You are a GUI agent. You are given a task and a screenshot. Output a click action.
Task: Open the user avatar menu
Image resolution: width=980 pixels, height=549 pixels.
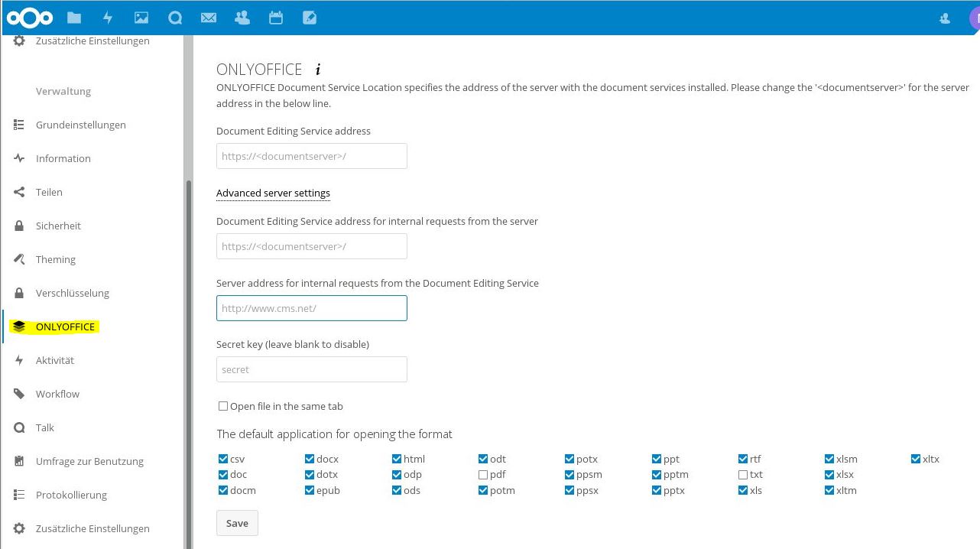tap(975, 18)
